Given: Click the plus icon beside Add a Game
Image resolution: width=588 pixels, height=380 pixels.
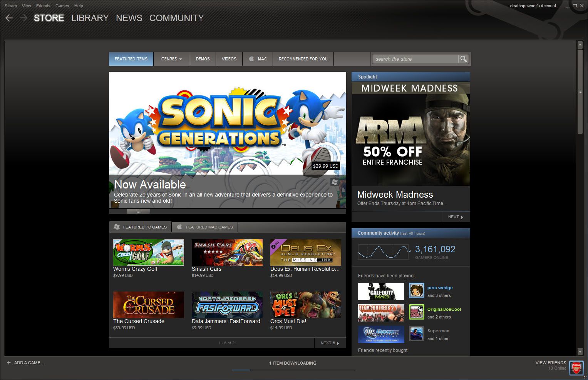Looking at the screenshot, I should click(x=9, y=363).
